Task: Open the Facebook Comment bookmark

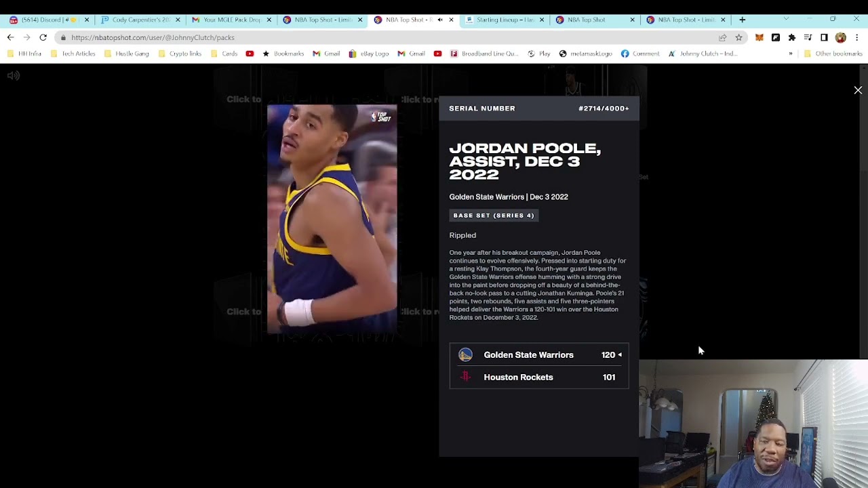Action: coord(640,54)
